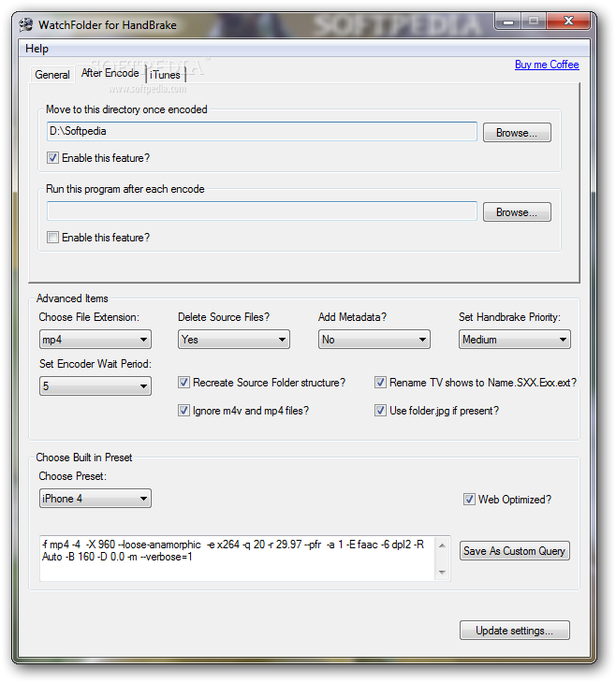The height and width of the screenshot is (683, 616).
Task: Open the Set Encoder Wait Period dropdown
Action: point(95,385)
